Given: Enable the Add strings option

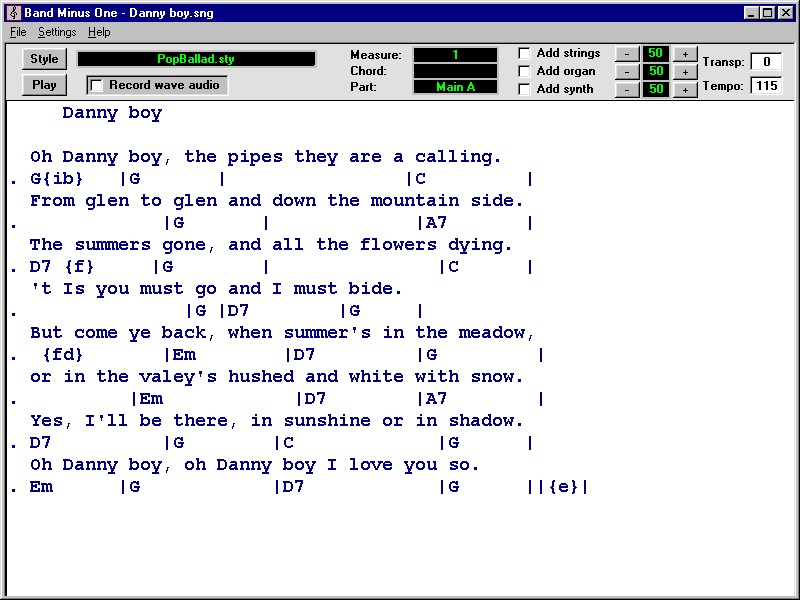Looking at the screenshot, I should [523, 53].
